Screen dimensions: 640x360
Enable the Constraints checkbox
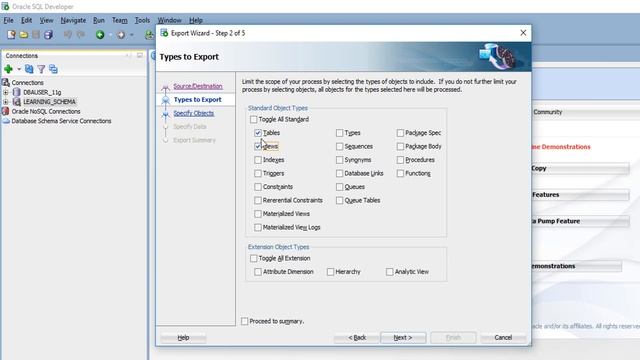tap(258, 187)
